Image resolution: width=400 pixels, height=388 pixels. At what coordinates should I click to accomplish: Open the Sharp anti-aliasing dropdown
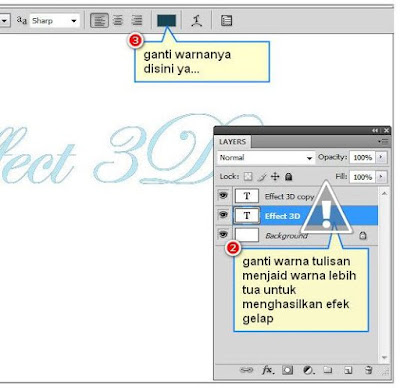click(x=55, y=21)
